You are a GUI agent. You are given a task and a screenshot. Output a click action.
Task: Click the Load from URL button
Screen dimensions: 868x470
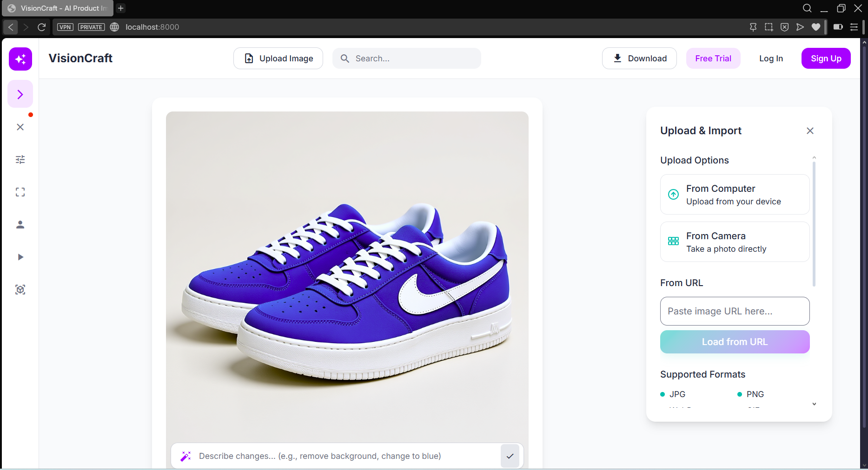pos(735,342)
